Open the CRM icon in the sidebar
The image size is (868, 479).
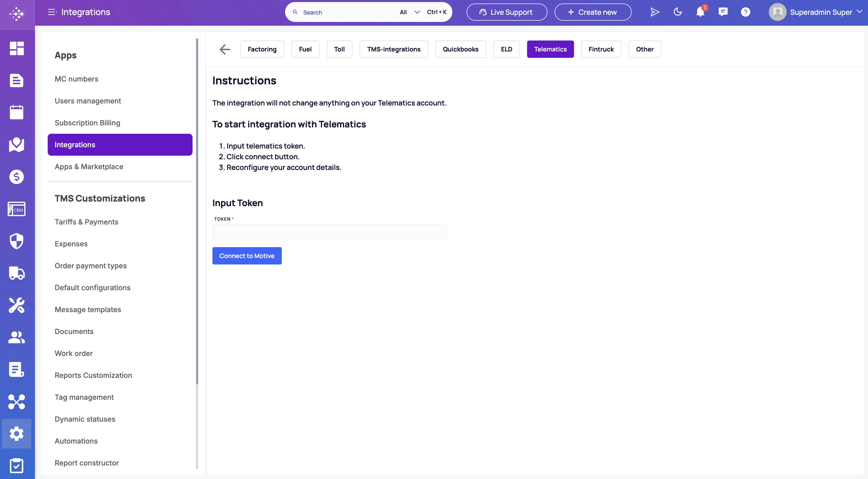(x=17, y=209)
